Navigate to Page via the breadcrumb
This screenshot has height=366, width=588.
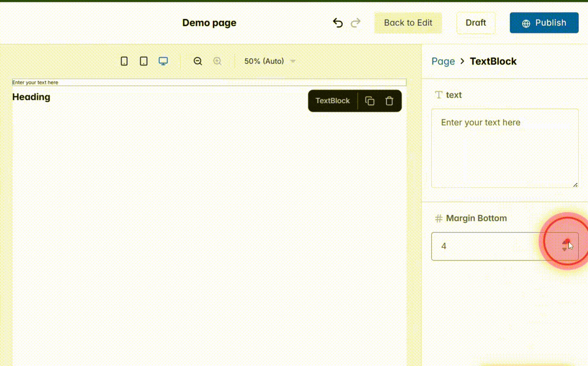[x=443, y=61]
